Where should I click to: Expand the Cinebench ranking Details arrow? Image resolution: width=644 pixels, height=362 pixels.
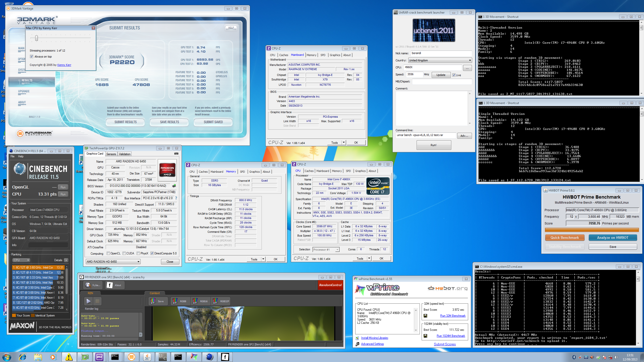click(66, 260)
